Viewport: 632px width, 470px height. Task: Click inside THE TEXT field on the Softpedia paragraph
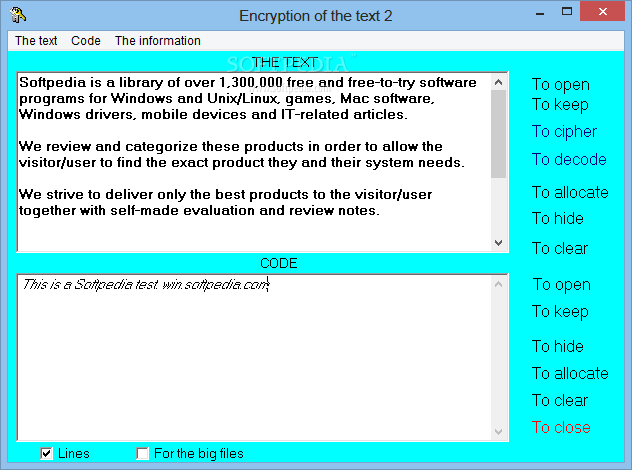pos(247,98)
